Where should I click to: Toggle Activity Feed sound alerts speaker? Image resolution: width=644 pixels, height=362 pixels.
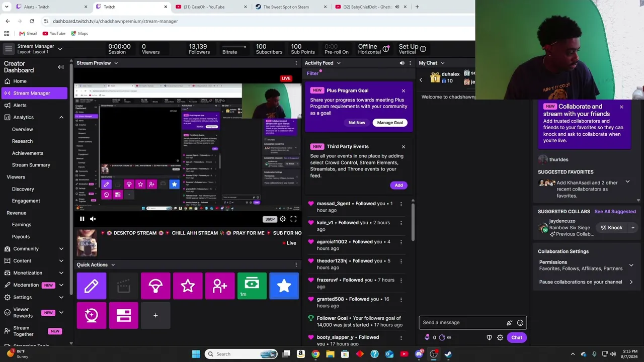[401, 63]
